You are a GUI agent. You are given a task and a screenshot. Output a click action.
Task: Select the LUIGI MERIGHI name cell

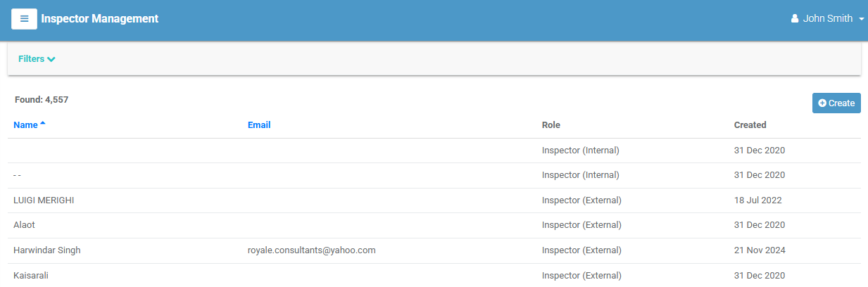coord(44,200)
